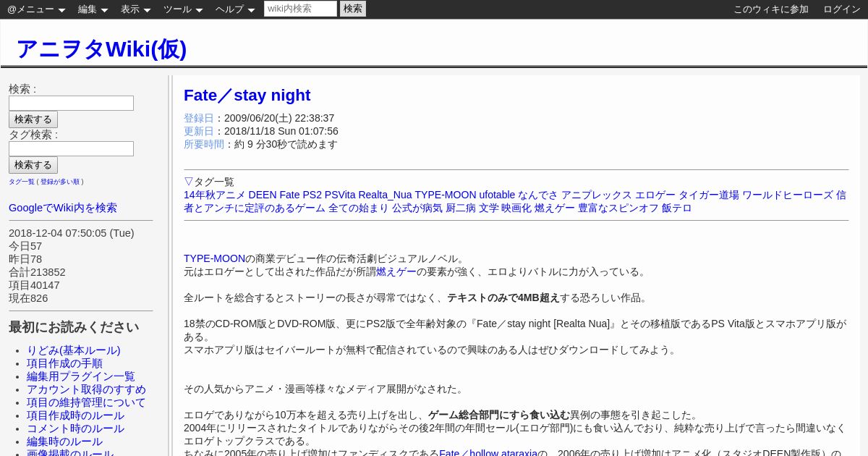Viewport: 868px width, 456px height.
Task: Click 検索する button under 検索 field
Action: click(x=33, y=119)
